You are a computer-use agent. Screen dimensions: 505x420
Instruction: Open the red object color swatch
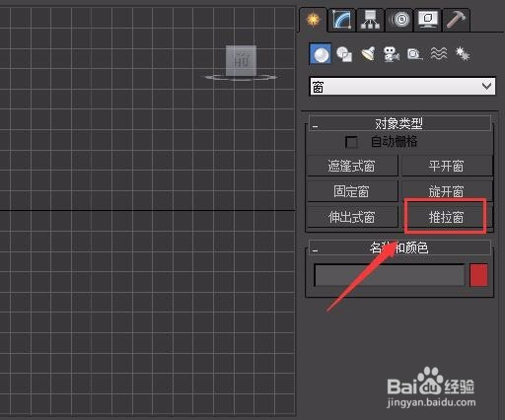[479, 275]
